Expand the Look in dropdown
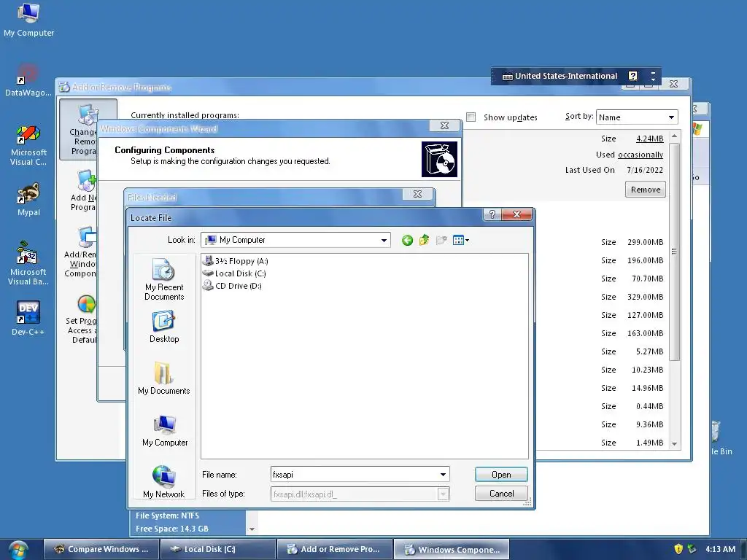This screenshot has height=560, width=747. coord(384,241)
